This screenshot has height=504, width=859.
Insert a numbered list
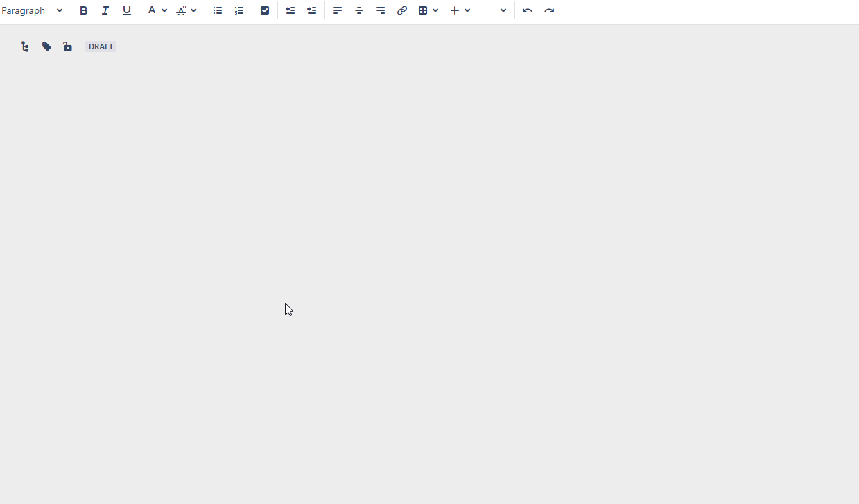[239, 10]
